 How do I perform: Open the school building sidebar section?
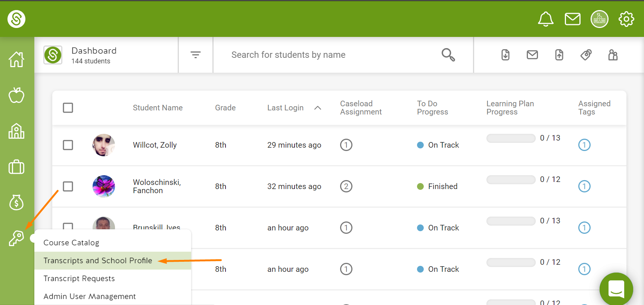tap(16, 131)
